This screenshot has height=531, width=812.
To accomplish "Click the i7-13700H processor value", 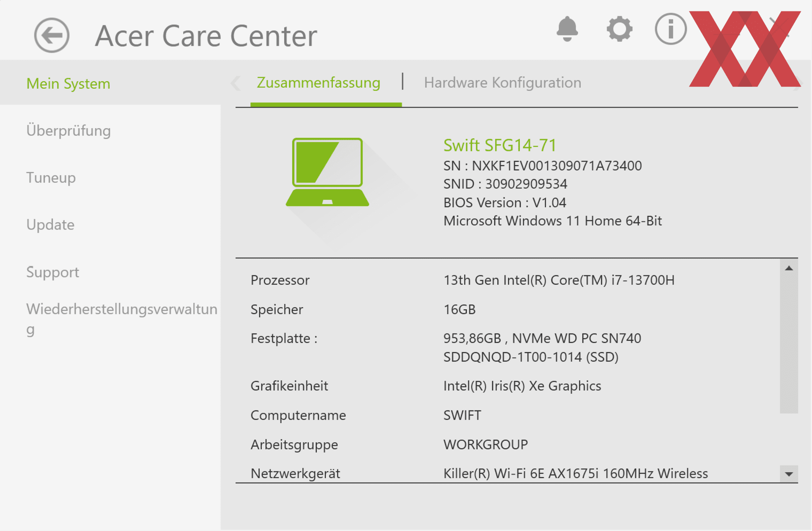I will (559, 280).
